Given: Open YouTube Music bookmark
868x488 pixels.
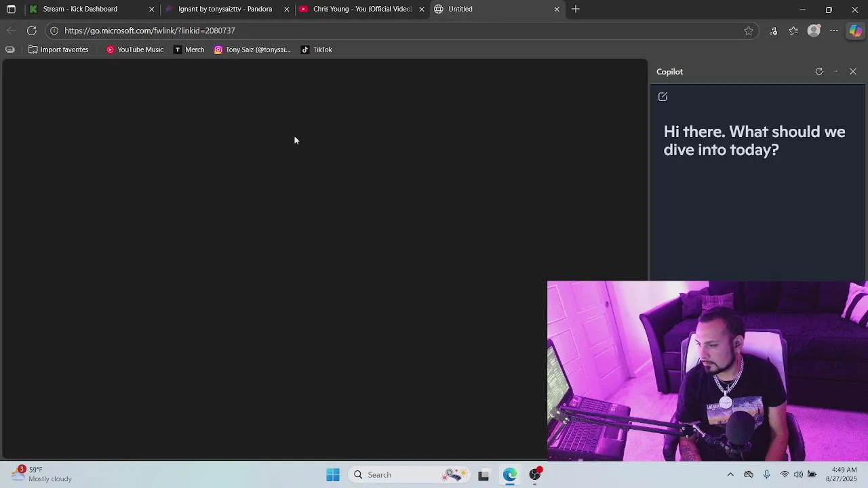Looking at the screenshot, I should 135,49.
